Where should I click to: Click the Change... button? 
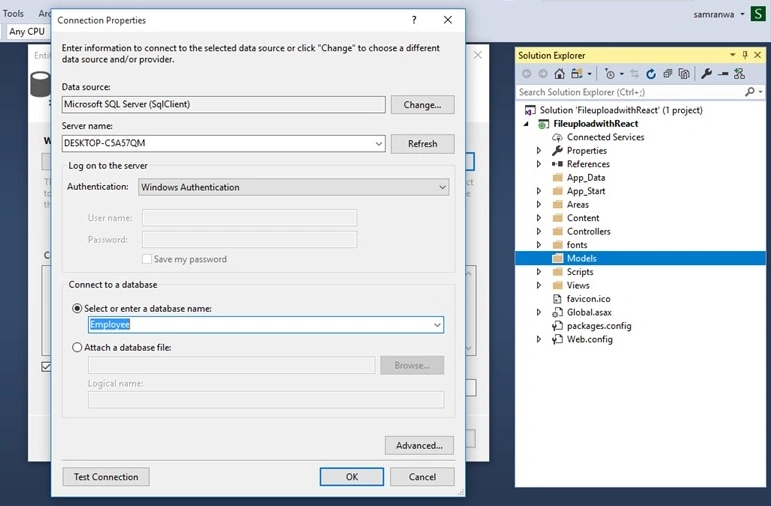(422, 105)
